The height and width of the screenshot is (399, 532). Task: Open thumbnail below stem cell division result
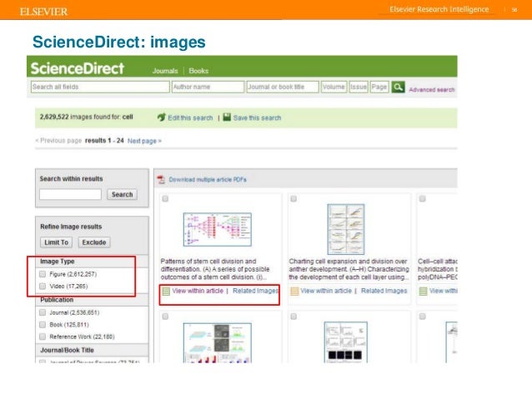[x=217, y=342]
